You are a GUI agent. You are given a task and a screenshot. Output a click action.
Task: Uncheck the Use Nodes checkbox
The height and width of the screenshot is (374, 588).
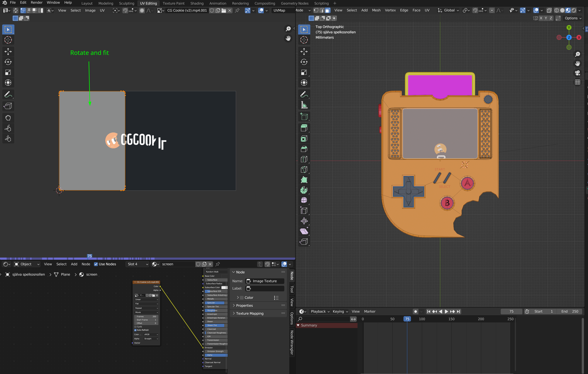tap(96, 264)
